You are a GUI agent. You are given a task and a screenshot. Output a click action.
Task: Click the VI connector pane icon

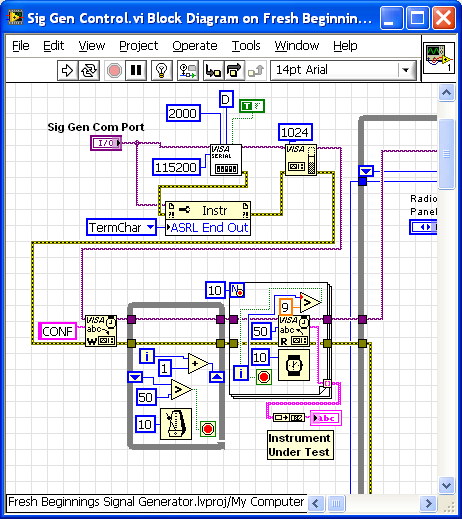point(439,58)
